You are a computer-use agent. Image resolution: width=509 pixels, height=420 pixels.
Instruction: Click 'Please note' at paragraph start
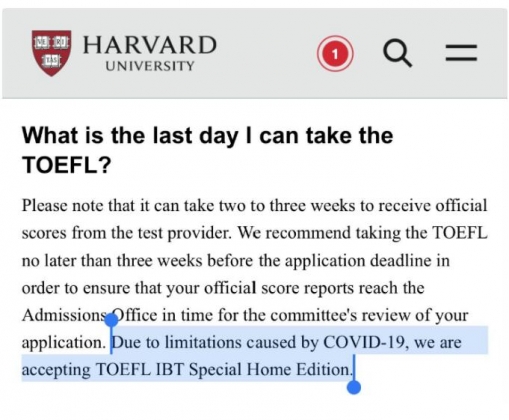point(63,205)
